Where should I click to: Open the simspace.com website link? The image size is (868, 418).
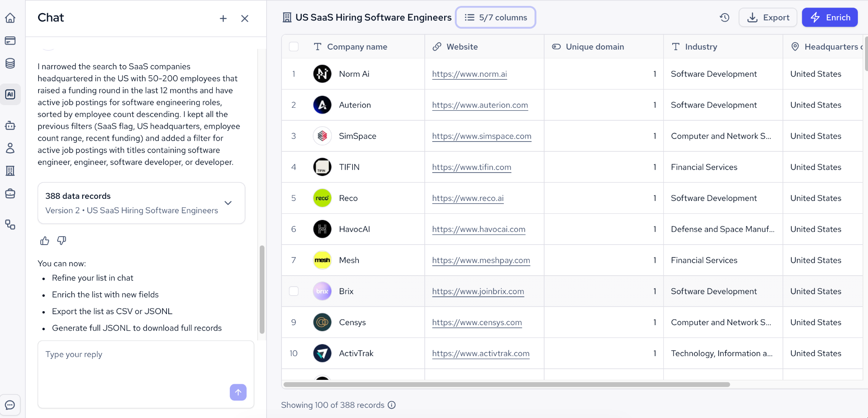[482, 136]
